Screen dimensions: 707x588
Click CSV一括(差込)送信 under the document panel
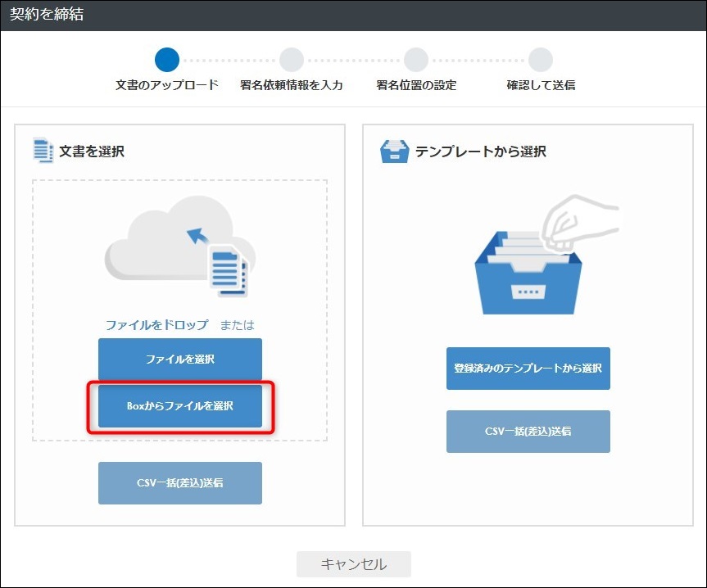click(x=179, y=482)
